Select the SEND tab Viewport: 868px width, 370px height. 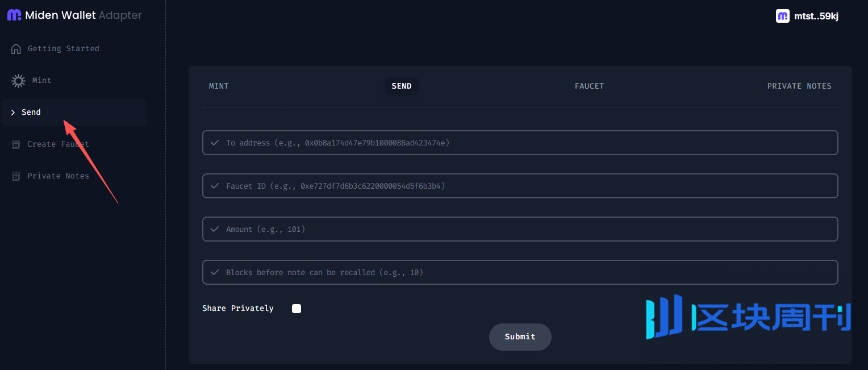[402, 86]
